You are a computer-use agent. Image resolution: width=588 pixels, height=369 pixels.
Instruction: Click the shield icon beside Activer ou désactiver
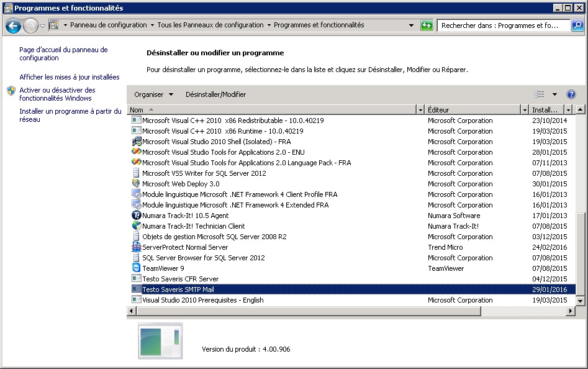pyautogui.click(x=11, y=90)
